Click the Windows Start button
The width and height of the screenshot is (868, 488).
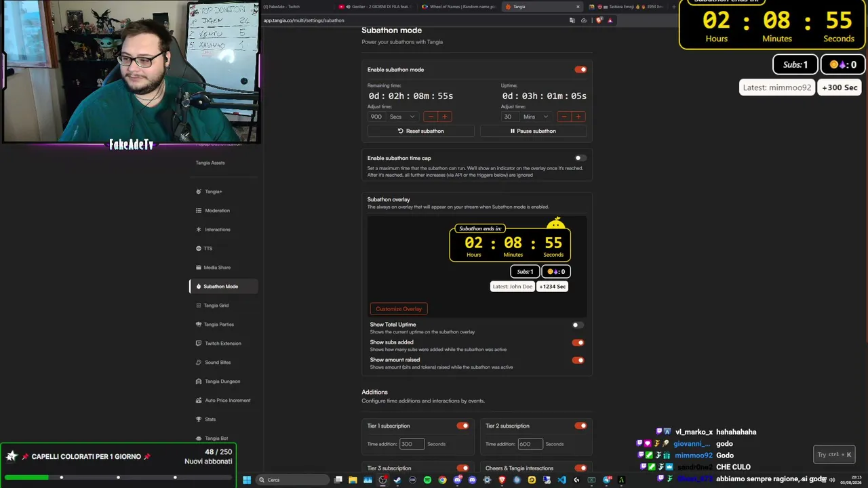point(247,480)
